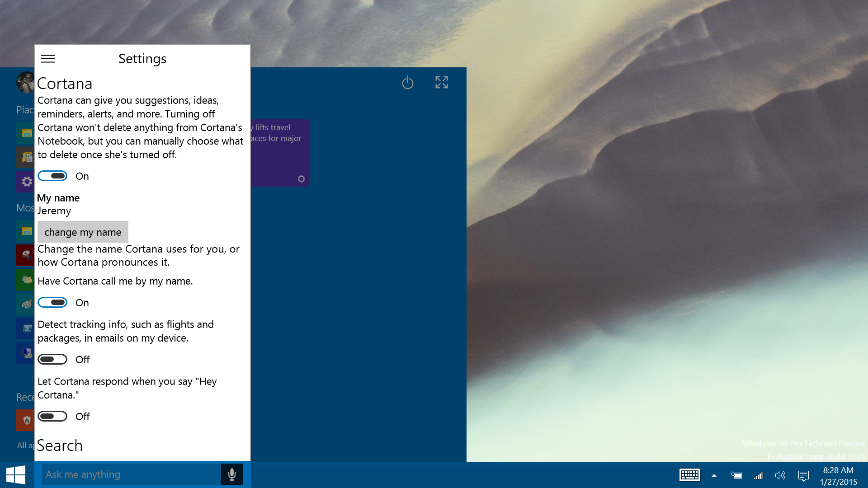The image size is (868, 488).
Task: Launch the Snipping Tool from the Most used list
Action: pos(26,255)
